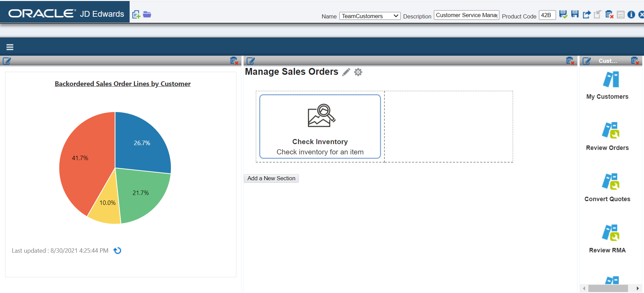Click edit icon of Manage Sales Orders pane

[251, 61]
